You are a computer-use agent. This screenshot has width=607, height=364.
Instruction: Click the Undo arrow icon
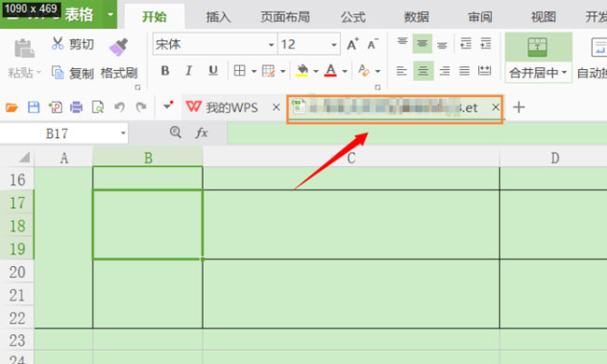[x=120, y=107]
